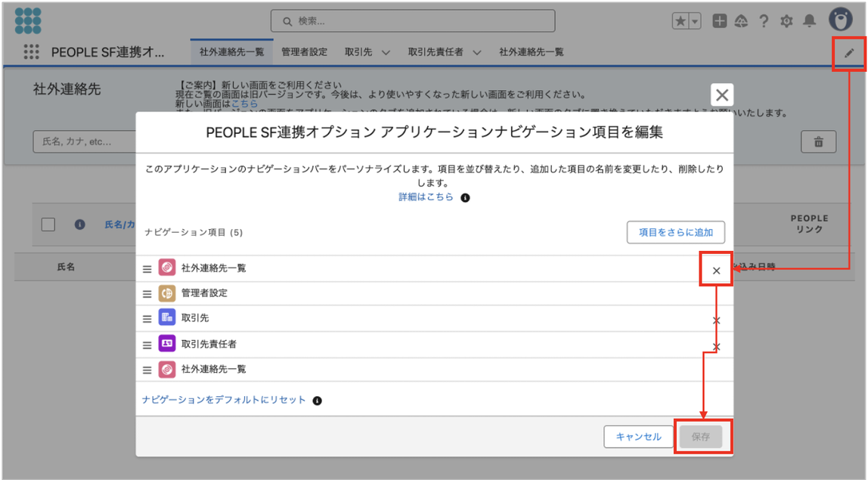
Task: Open the global create plus icon
Action: [x=719, y=21]
